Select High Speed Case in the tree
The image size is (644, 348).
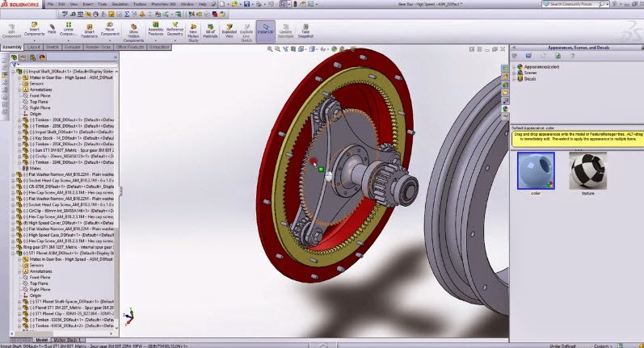tap(66, 235)
